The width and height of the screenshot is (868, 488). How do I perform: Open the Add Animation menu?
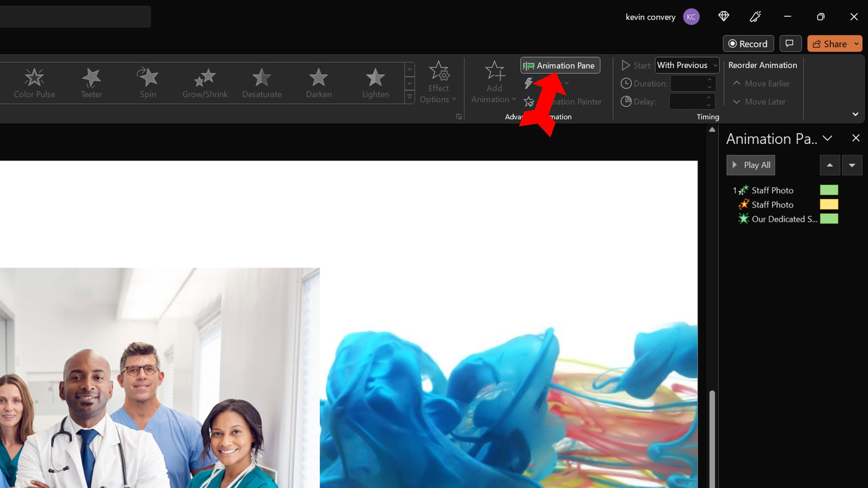[494, 83]
